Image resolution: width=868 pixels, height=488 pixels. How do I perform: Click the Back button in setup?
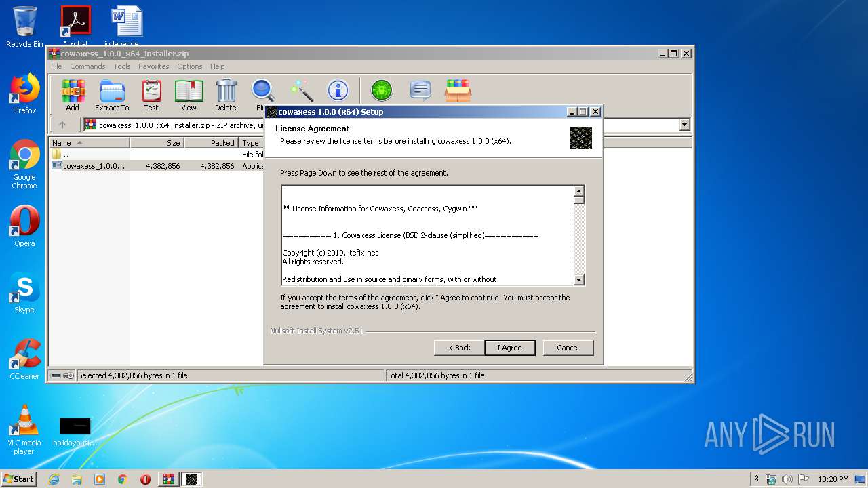(x=459, y=348)
